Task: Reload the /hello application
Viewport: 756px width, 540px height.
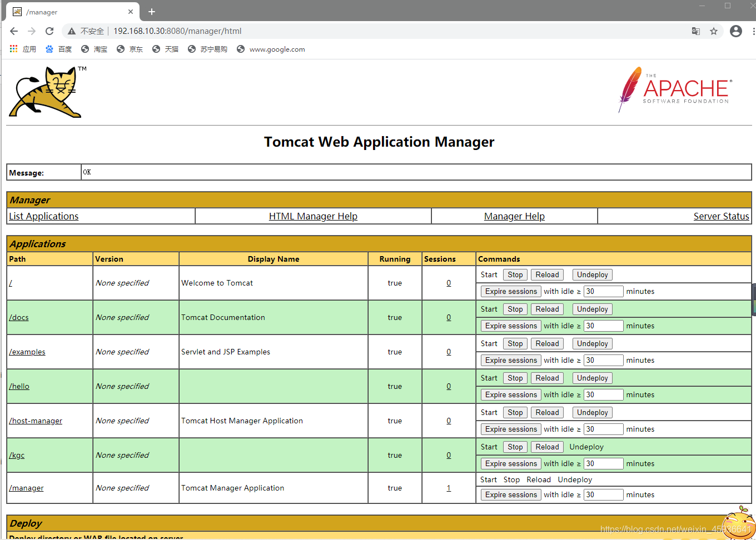Action: coord(547,378)
